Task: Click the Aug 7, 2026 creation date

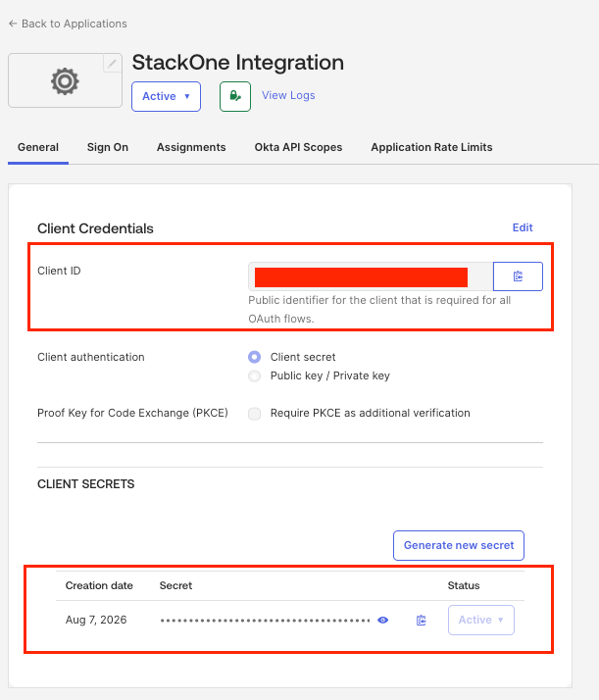Action: 96,620
